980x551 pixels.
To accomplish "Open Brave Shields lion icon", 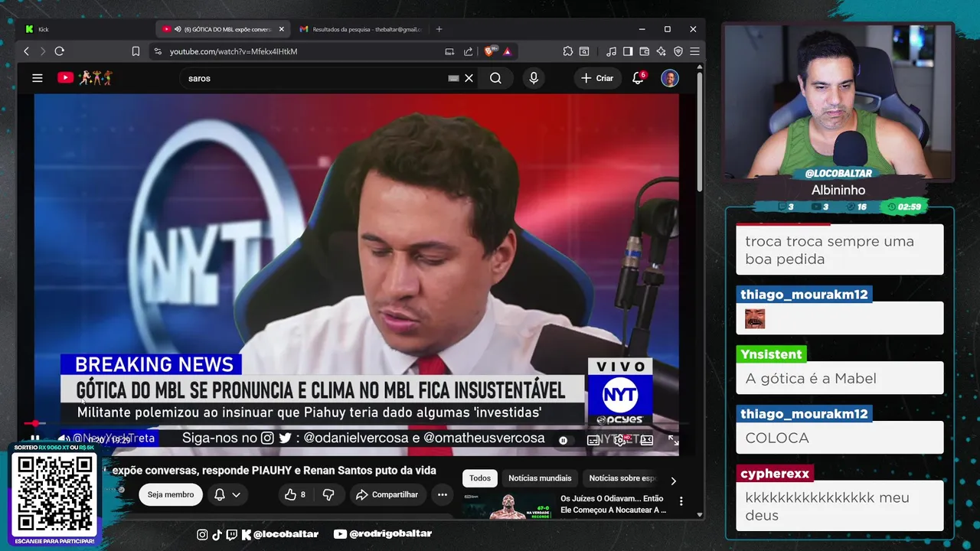I will pyautogui.click(x=489, y=51).
